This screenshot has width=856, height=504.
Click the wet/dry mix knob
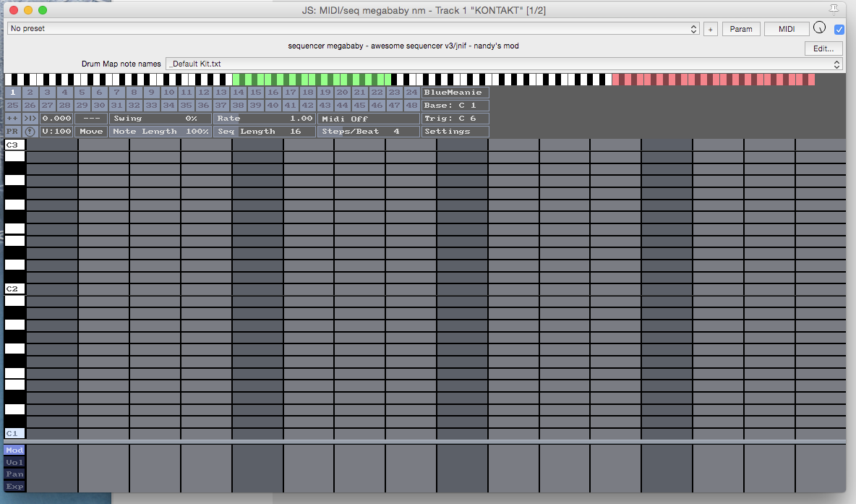pyautogui.click(x=819, y=28)
